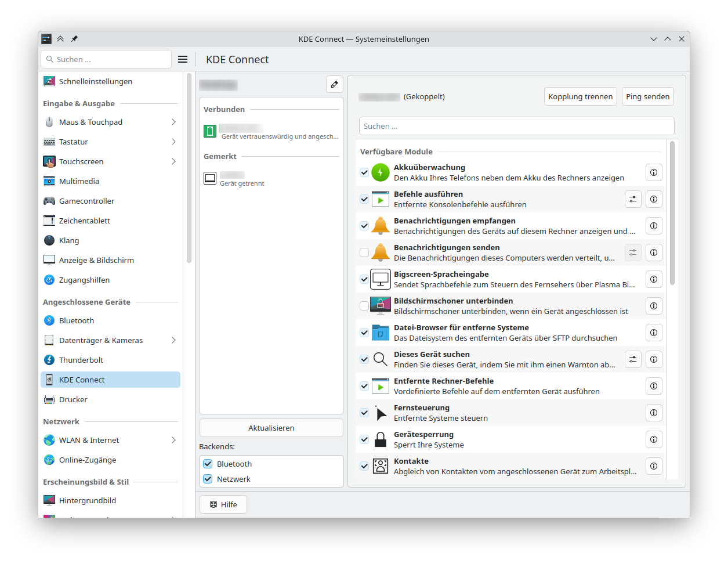Click the Drucker printer icon in sidebar
The height and width of the screenshot is (563, 728).
point(49,399)
